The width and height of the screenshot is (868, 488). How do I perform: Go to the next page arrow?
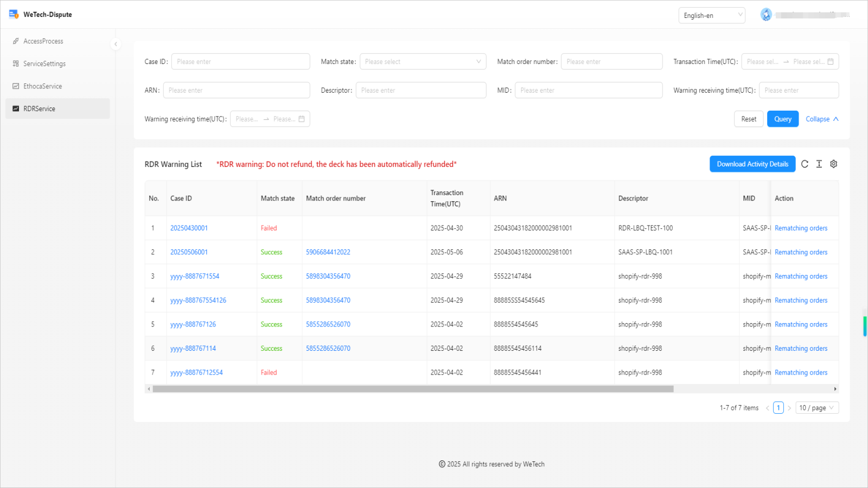[789, 408]
